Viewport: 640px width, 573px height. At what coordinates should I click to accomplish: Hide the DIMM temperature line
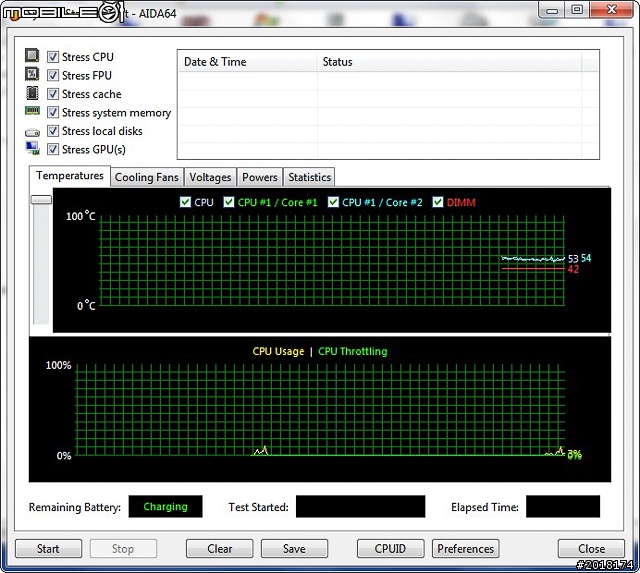438,202
